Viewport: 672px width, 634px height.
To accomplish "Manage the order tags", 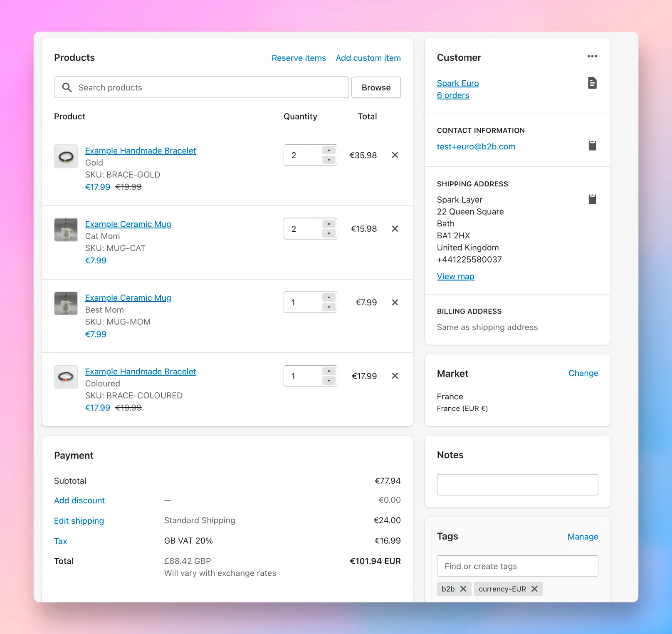I will click(x=583, y=537).
